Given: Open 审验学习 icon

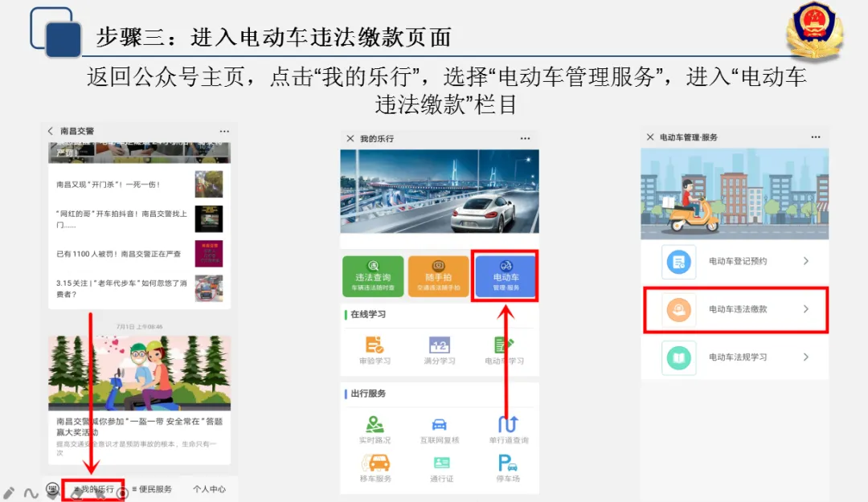Looking at the screenshot, I should point(375,345).
